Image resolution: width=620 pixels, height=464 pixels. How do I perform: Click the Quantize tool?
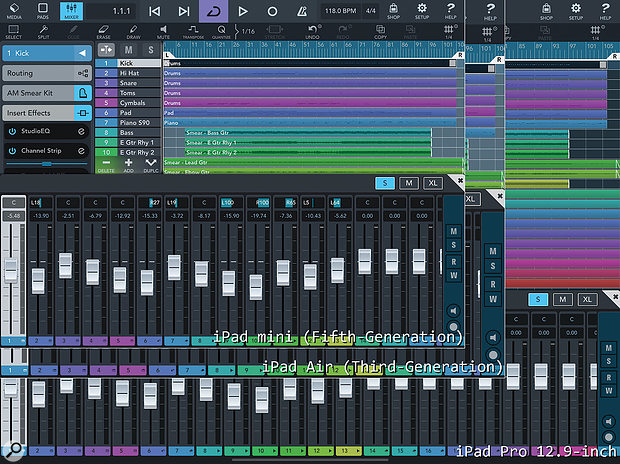tap(221, 32)
